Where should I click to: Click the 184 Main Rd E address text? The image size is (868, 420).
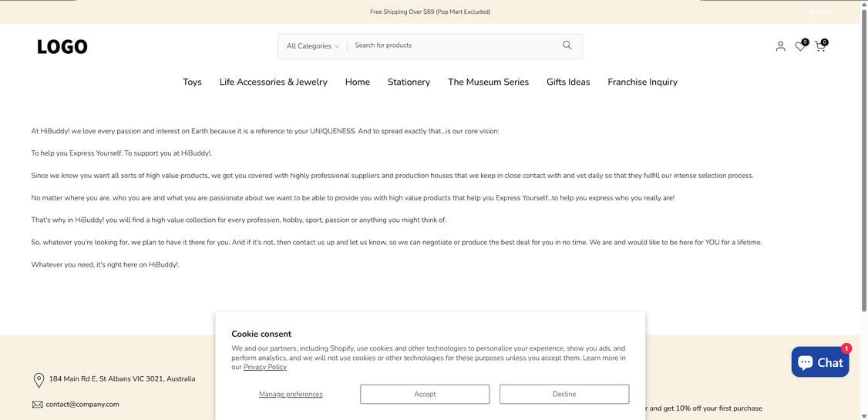123,379
